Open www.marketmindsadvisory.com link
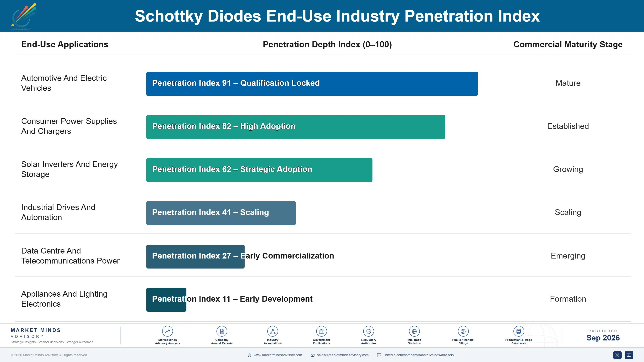The image size is (644, 362). tap(278, 355)
